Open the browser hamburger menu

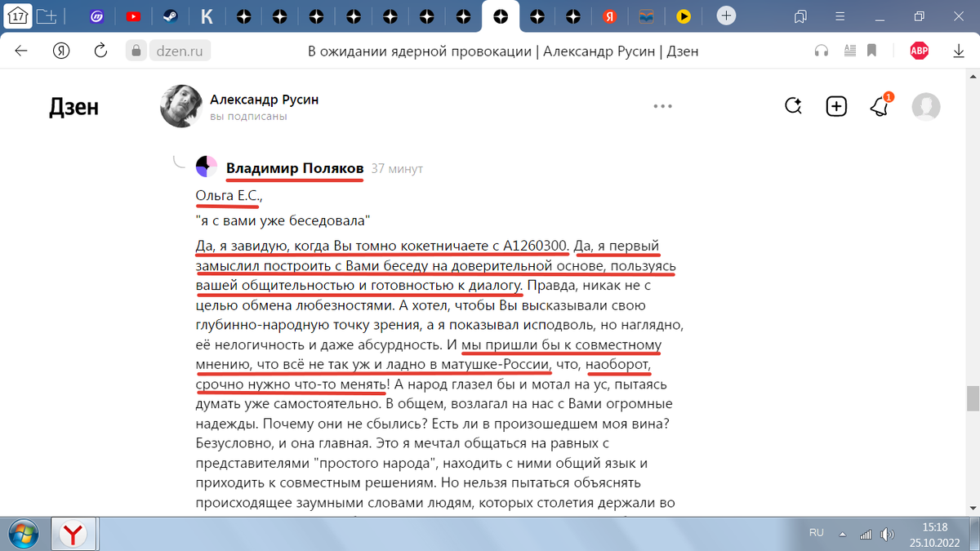(839, 16)
